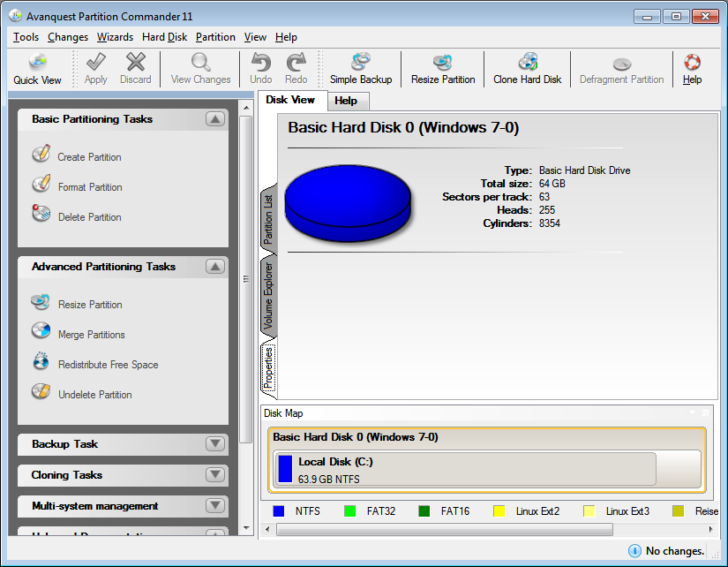Screen dimensions: 728x567
Task: Open the Partition menu
Action: click(x=215, y=37)
